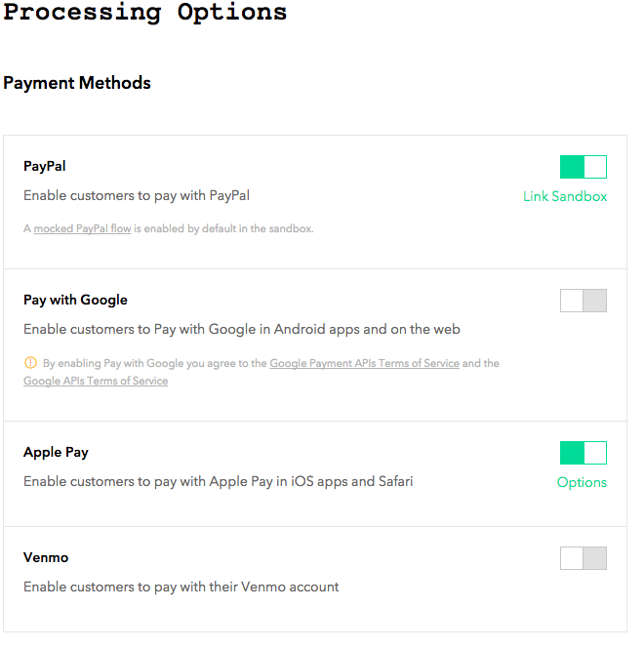The height and width of the screenshot is (649, 644).
Task: Click the 'Enable customers to pay with PayPal' text
Action: (x=137, y=195)
